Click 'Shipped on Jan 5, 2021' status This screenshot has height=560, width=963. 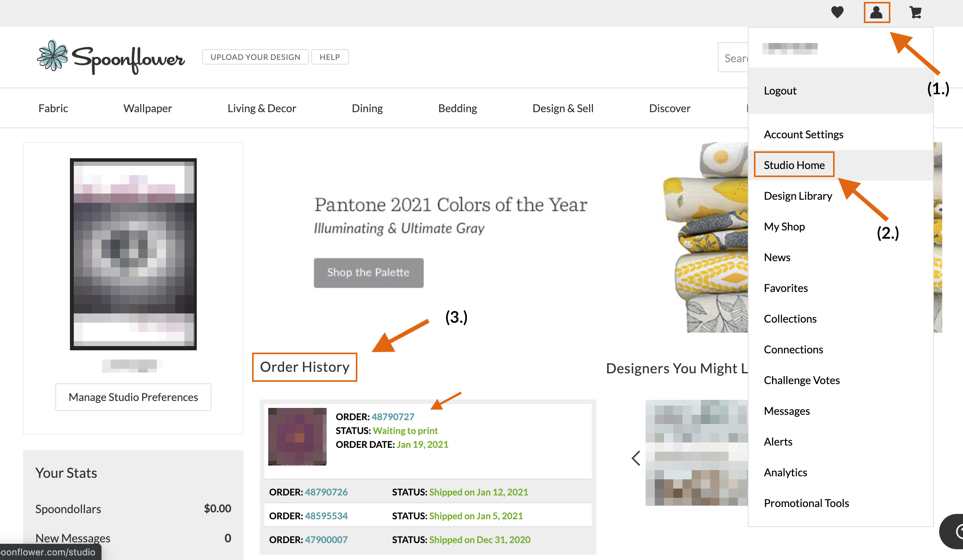click(476, 516)
